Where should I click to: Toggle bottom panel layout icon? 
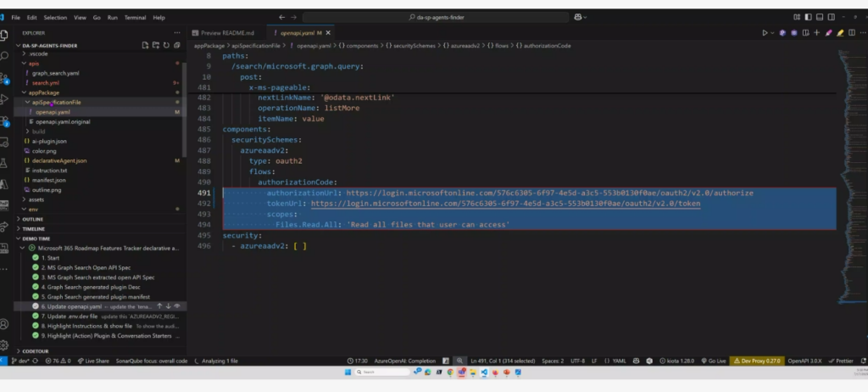tap(820, 17)
